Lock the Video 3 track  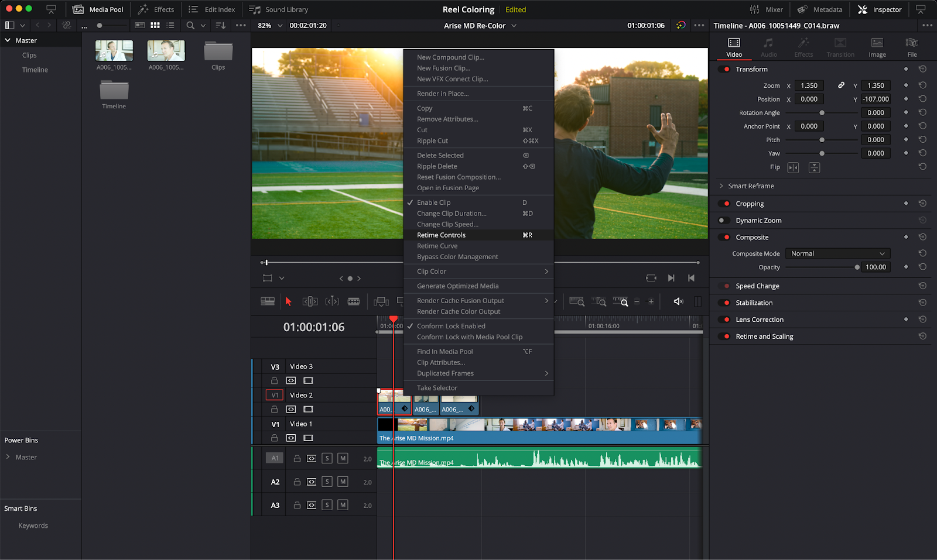click(x=274, y=380)
